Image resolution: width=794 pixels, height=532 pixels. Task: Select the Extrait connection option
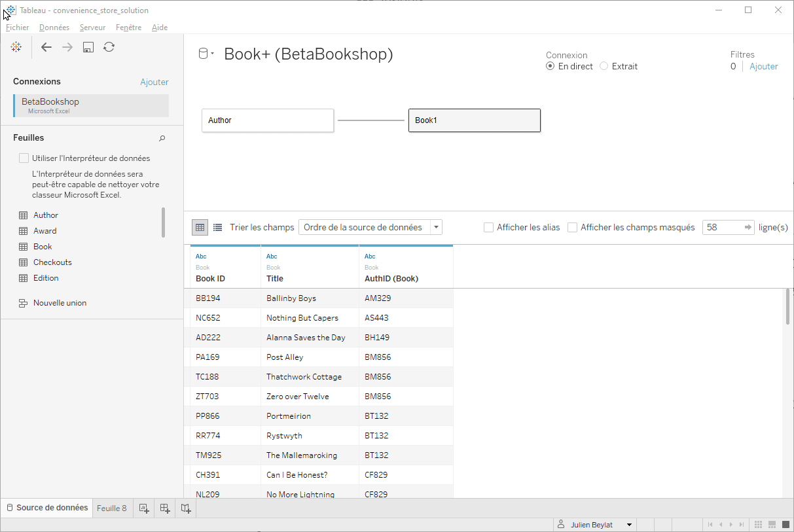(x=604, y=66)
